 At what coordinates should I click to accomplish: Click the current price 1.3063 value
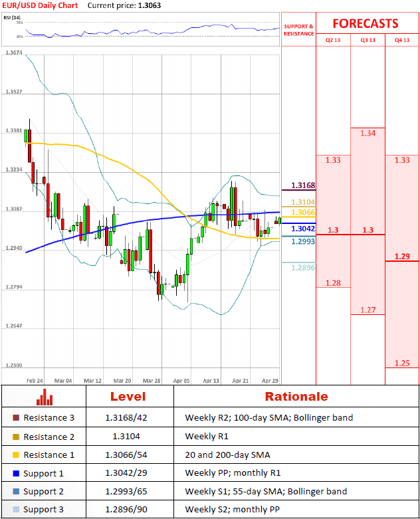(x=149, y=5)
